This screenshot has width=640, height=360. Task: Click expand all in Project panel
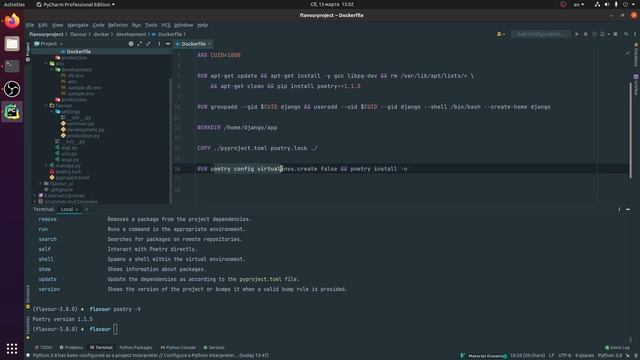pos(140,44)
